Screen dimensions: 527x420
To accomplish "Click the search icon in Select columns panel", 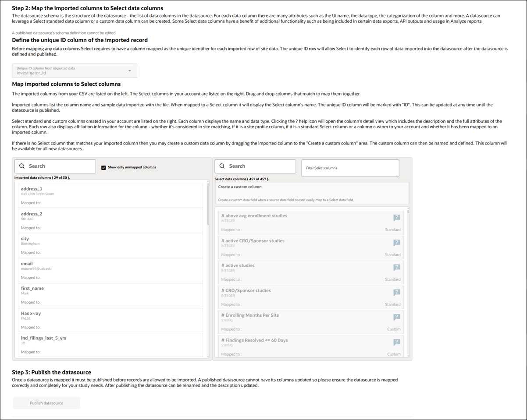I will point(222,166).
